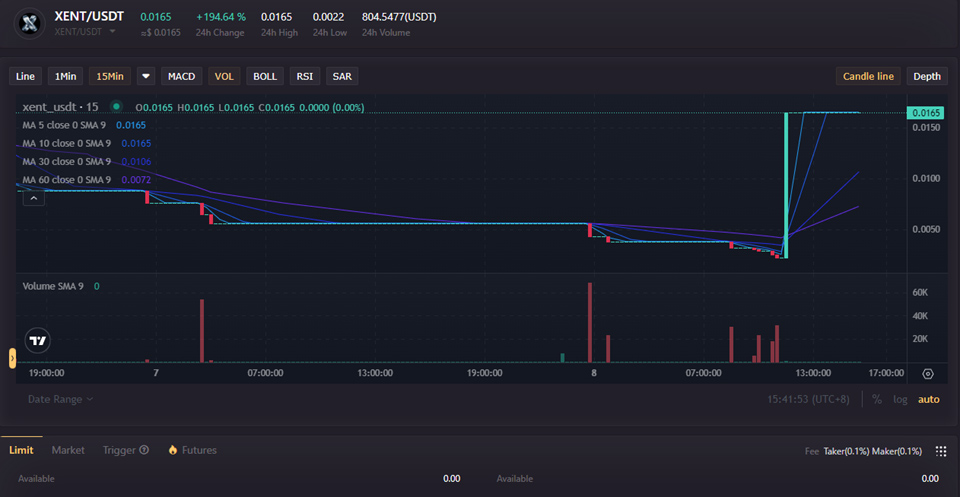Image resolution: width=960 pixels, height=497 pixels.
Task: Click the 0.0165 current price axis label
Action: (x=926, y=113)
